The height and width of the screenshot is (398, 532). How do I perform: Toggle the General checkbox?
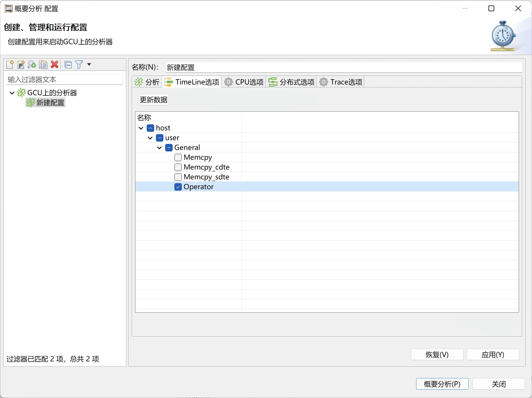pos(169,148)
